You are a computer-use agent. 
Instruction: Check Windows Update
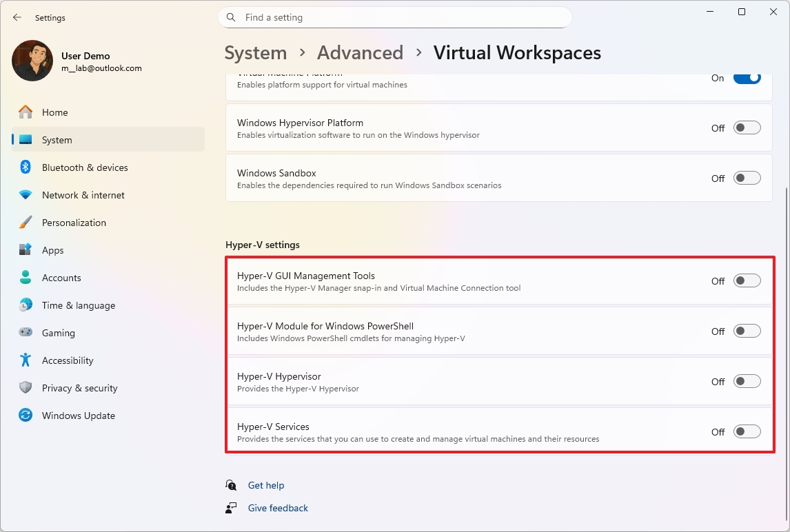pyautogui.click(x=79, y=415)
